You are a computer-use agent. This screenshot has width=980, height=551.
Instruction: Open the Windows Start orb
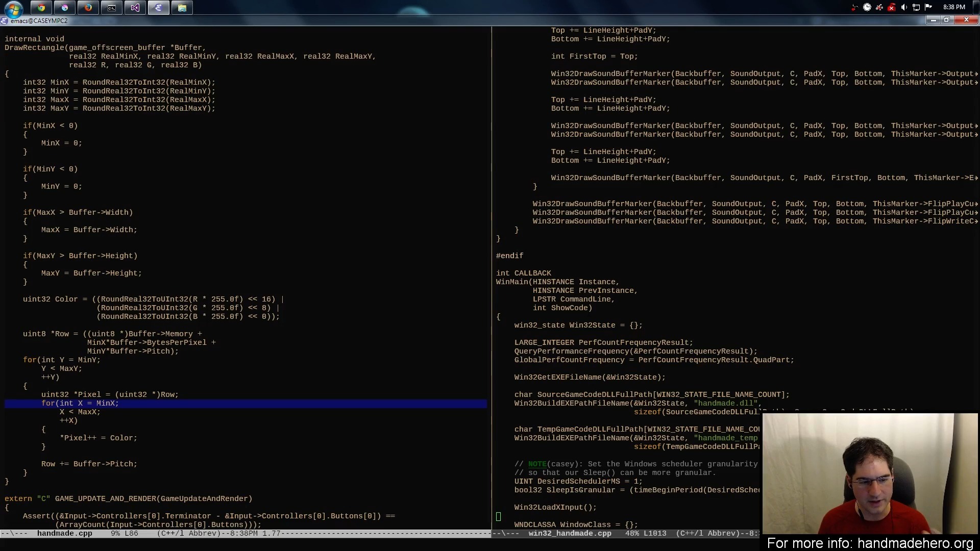point(13,8)
